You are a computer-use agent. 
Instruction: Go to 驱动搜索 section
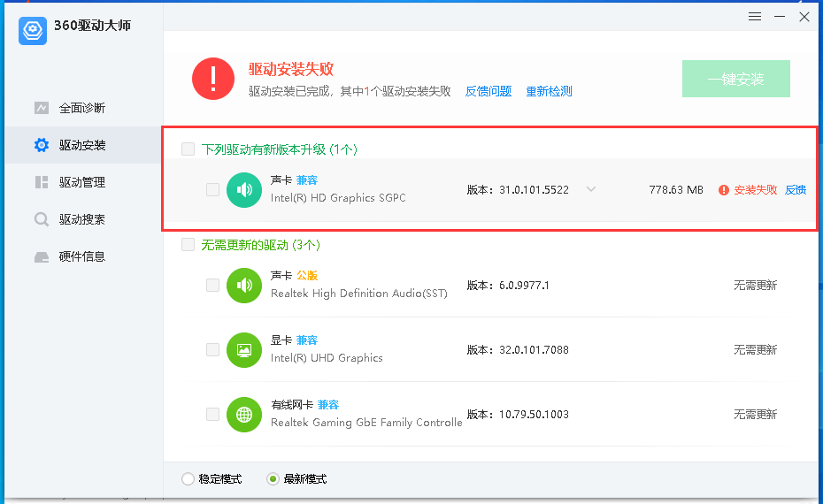coord(83,219)
